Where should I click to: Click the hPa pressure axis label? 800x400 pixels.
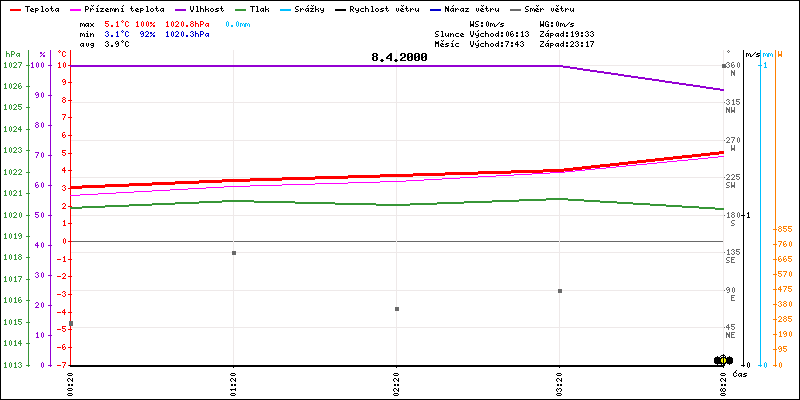tap(12, 54)
